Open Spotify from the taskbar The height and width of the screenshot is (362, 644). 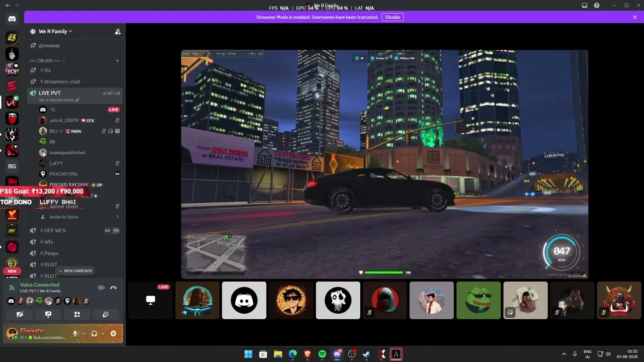point(323,354)
